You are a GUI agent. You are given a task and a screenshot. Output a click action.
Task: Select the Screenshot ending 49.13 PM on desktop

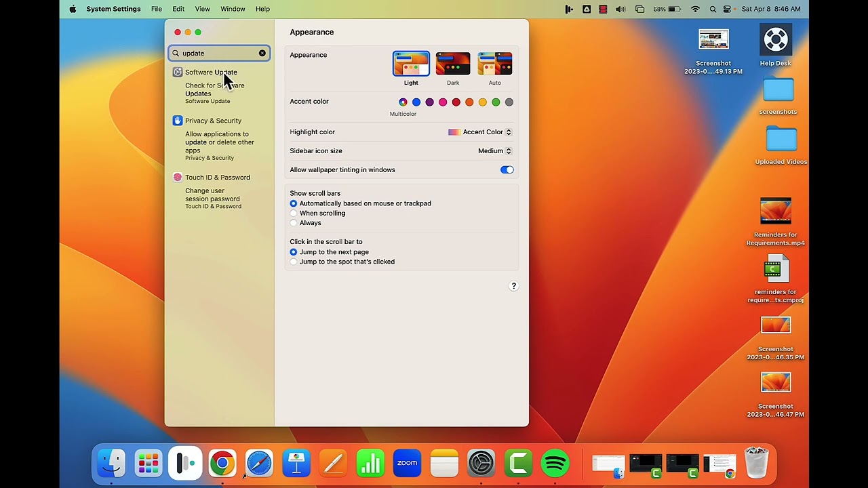(713, 52)
